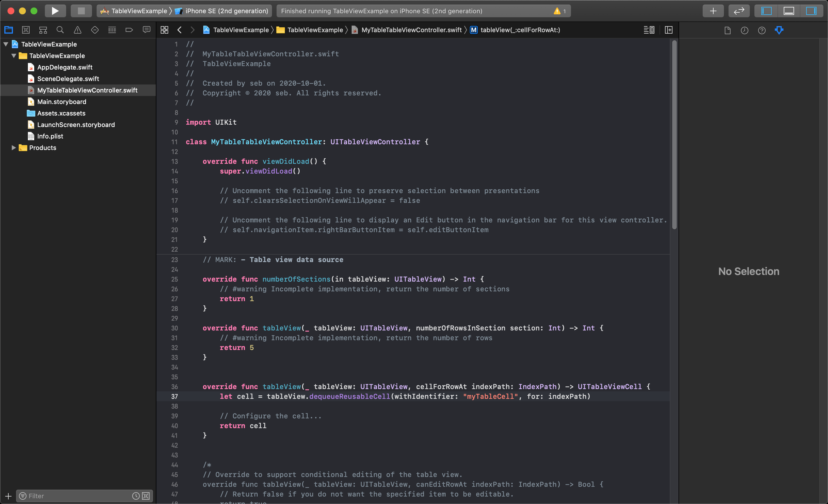
Task: Open TableViewExample folder breadcrumb
Action: [x=310, y=30]
